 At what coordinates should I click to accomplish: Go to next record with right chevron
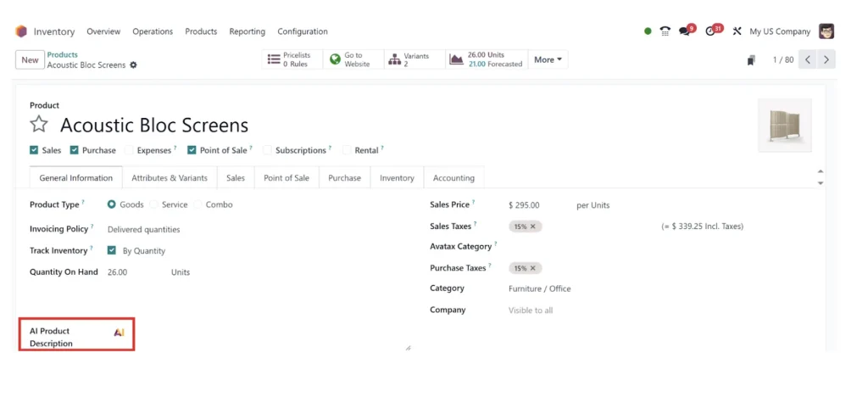coord(826,59)
